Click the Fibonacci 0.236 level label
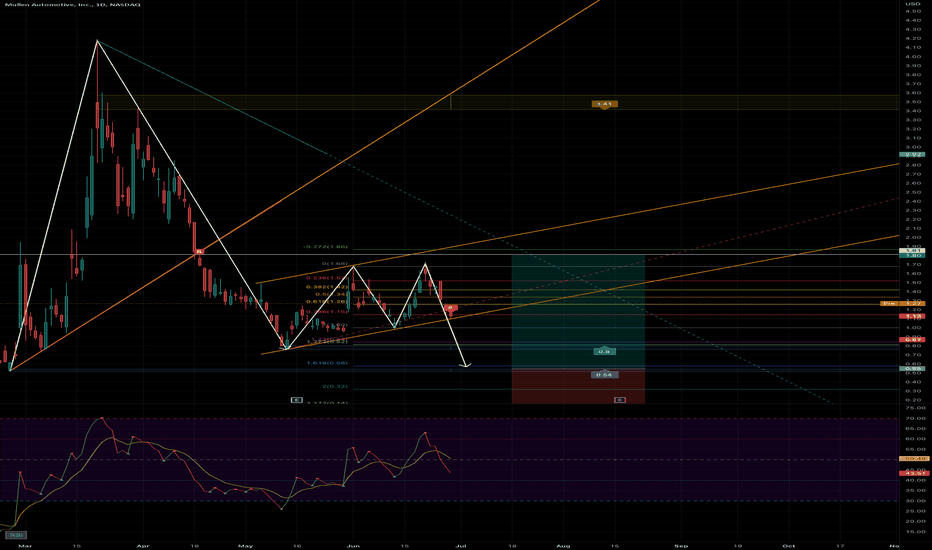Viewport: 932px width, 550px height. coord(326,278)
